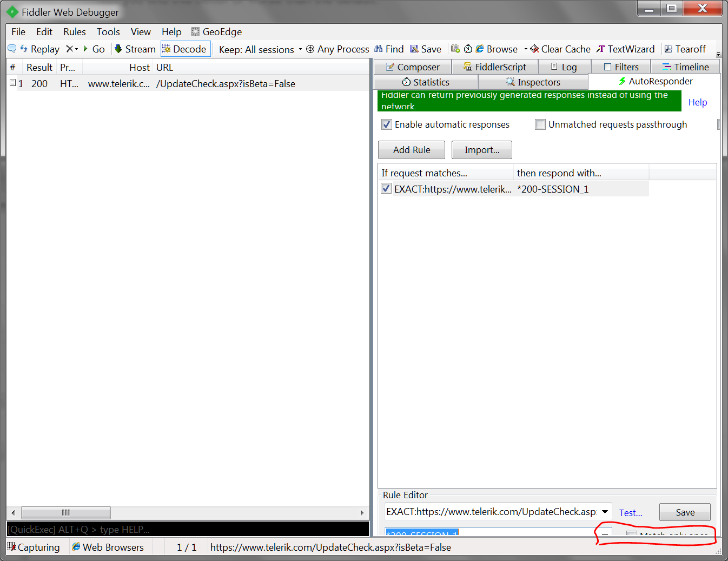
Task: Switch to the Filters tab
Action: pyautogui.click(x=621, y=67)
